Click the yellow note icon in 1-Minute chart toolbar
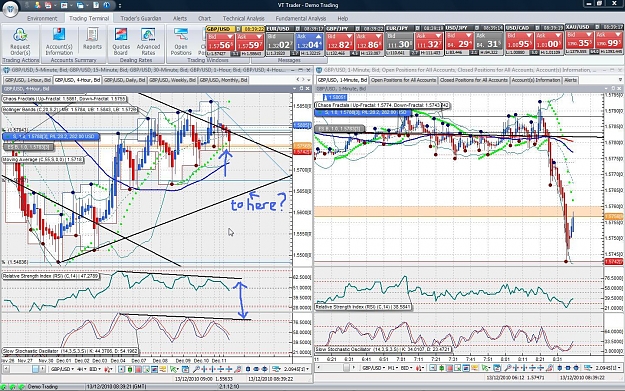The image size is (625, 391). point(475,368)
